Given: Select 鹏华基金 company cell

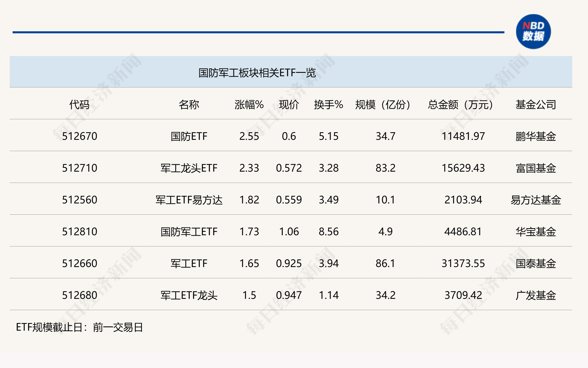Looking at the screenshot, I should [x=536, y=136].
